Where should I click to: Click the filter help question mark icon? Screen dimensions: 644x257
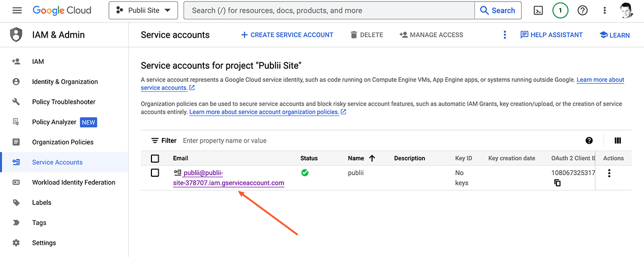(589, 141)
